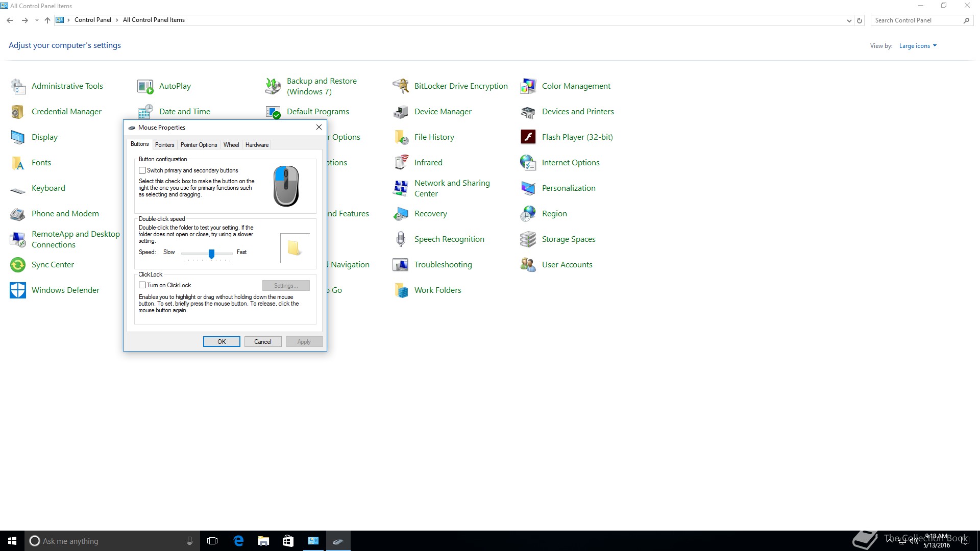
Task: Switch to the Pointer Options tab
Action: coord(199,145)
